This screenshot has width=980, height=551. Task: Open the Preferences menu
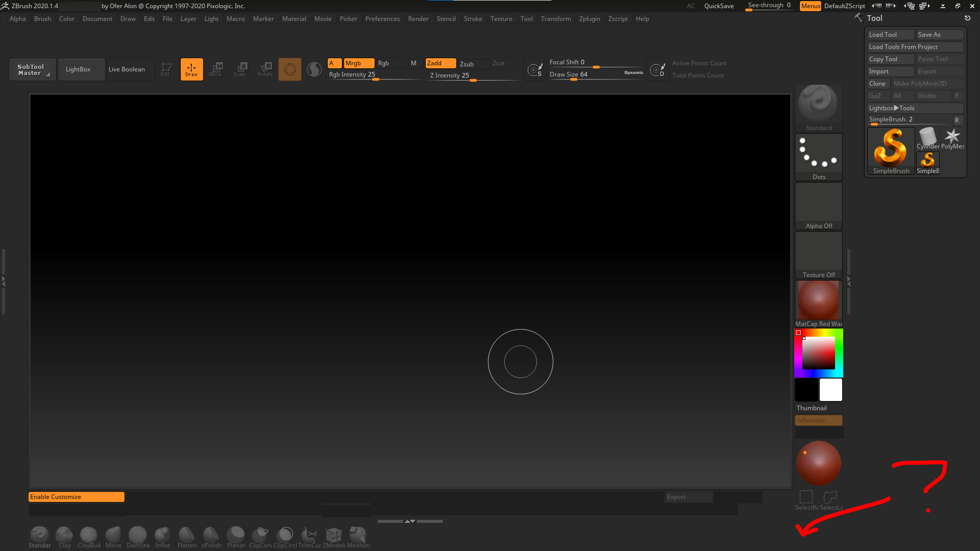(x=382, y=19)
